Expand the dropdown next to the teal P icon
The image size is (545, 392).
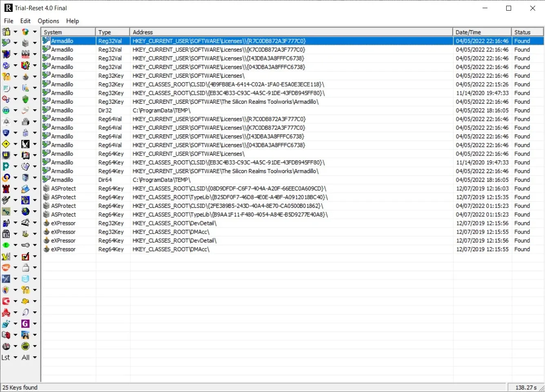(x=16, y=166)
